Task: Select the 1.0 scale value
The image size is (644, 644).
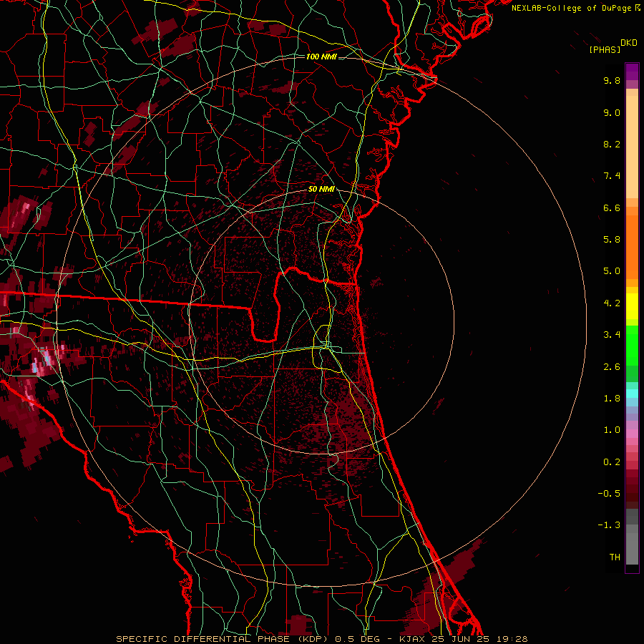Action: coord(612,430)
